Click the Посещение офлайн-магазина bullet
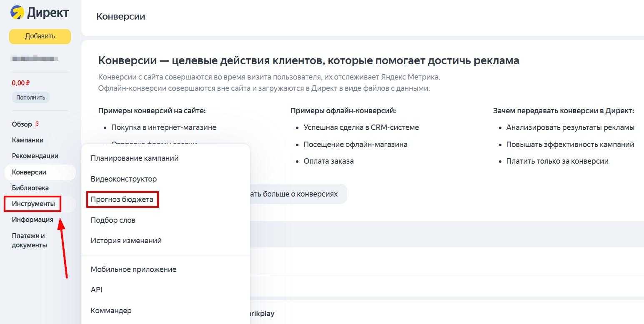This screenshot has width=644, height=324. click(356, 145)
